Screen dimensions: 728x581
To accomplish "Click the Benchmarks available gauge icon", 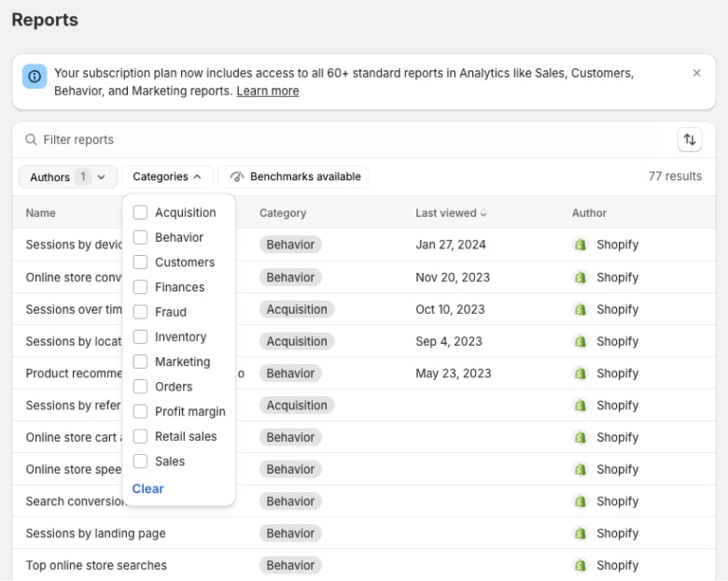I will (236, 177).
